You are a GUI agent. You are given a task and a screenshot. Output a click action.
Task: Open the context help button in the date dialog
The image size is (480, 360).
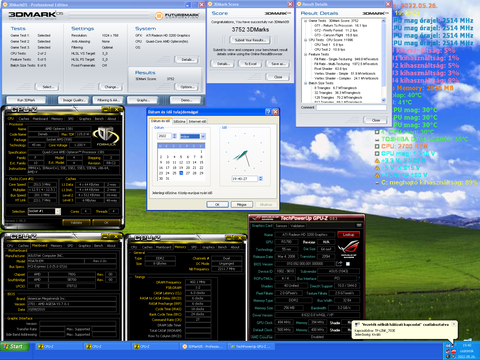pos(268,112)
